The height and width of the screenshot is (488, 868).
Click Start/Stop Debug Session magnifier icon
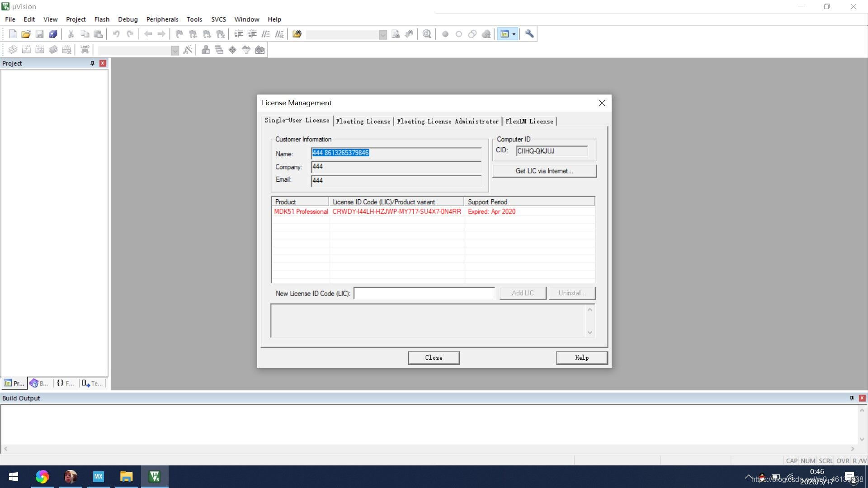click(426, 34)
